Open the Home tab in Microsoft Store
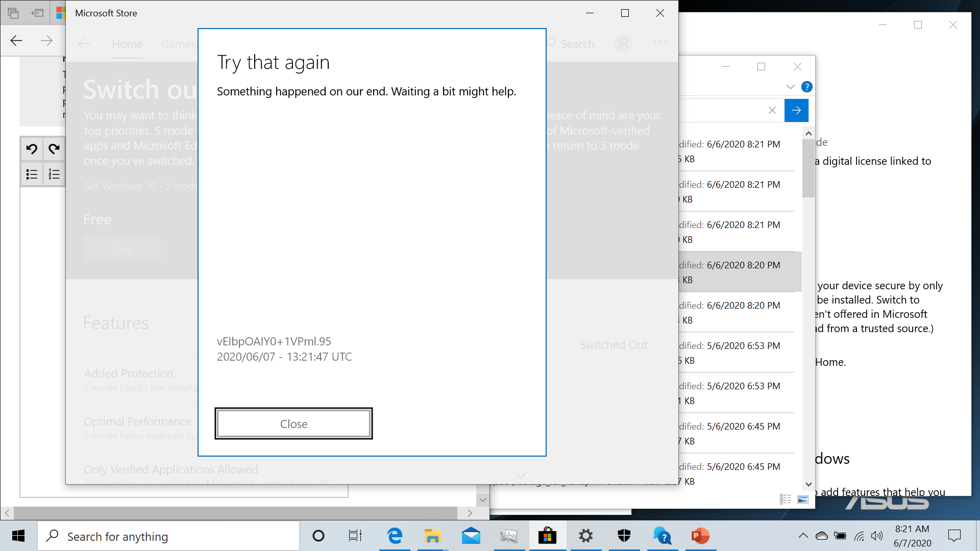The image size is (980, 551). tap(127, 44)
